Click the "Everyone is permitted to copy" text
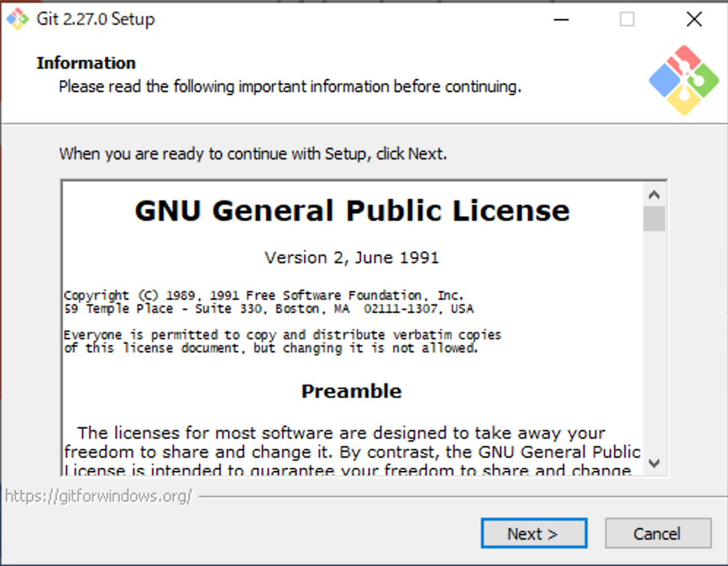 click(282, 335)
